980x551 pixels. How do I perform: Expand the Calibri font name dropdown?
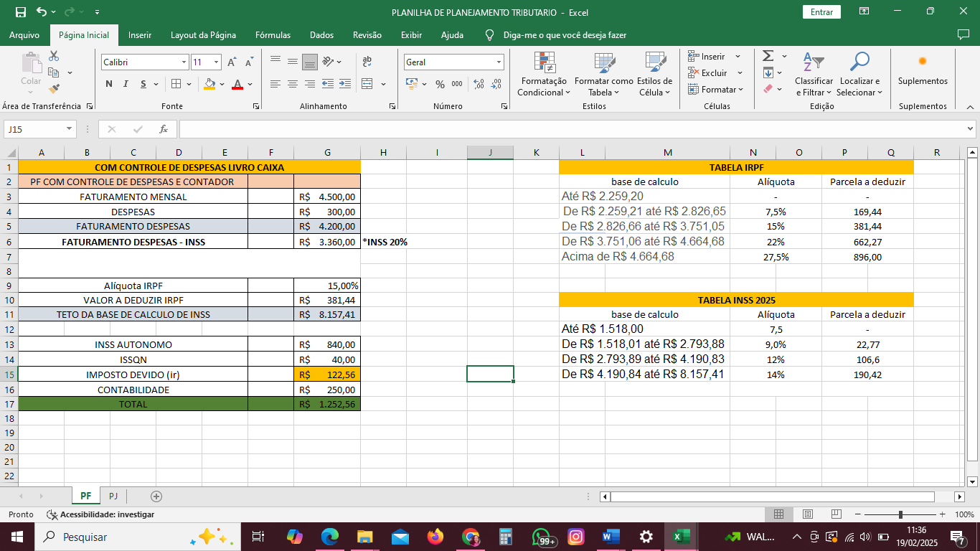tap(184, 62)
